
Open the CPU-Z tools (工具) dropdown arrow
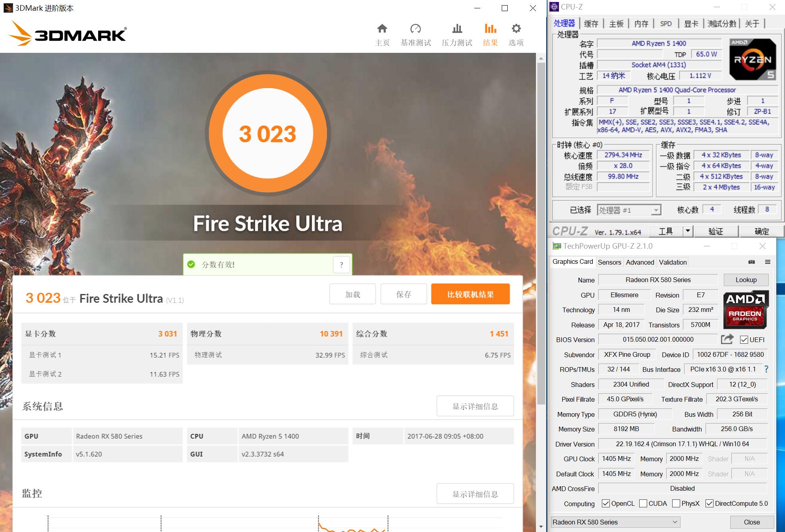point(688,231)
